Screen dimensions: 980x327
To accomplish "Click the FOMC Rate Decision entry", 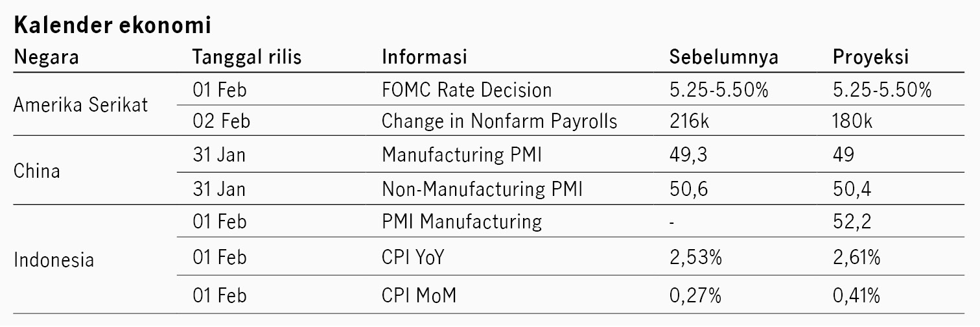I will 467,90.
